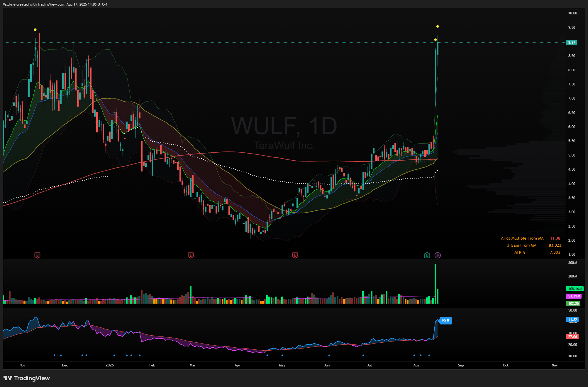Click the yellow dot above November high
This screenshot has width=588, height=387.
[x=35, y=30]
